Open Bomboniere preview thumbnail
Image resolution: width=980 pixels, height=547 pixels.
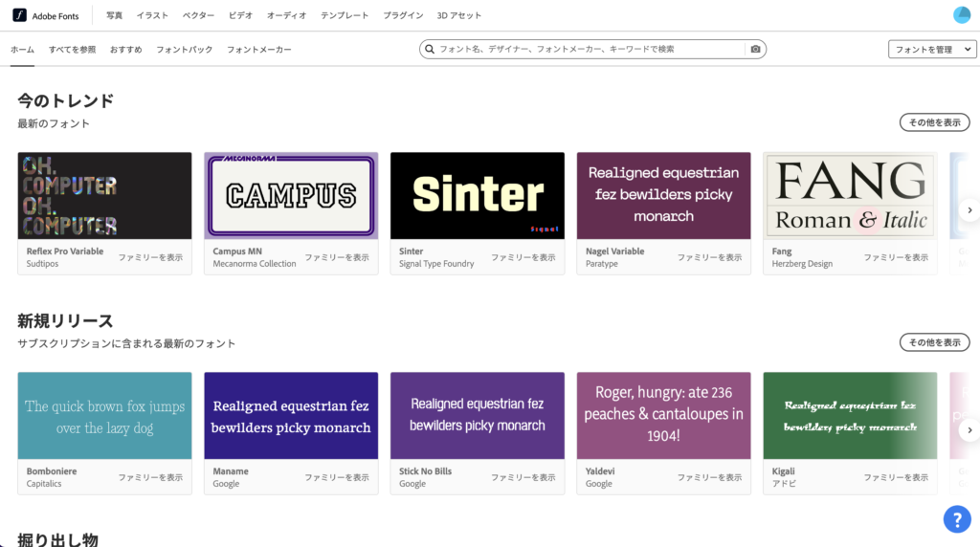pos(105,415)
